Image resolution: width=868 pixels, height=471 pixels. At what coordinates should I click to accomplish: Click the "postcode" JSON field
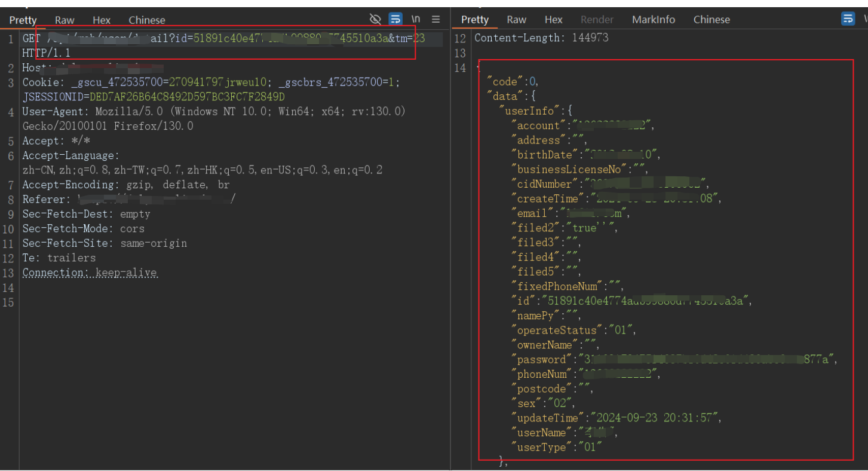(552, 389)
